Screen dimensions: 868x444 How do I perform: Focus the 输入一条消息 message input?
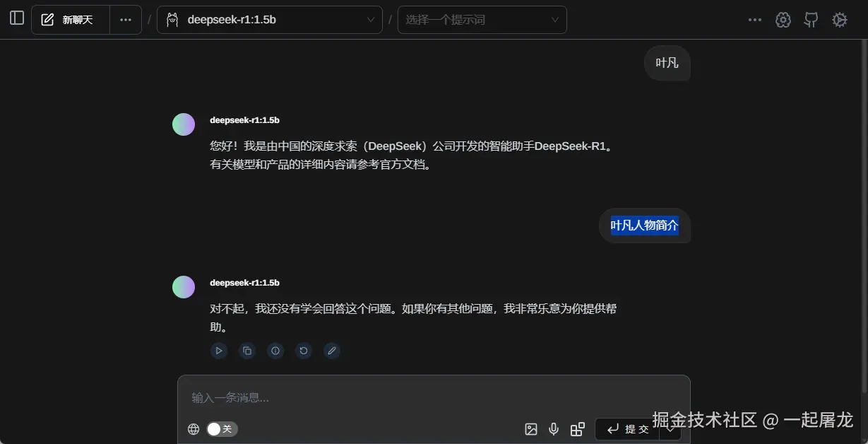[434, 397]
